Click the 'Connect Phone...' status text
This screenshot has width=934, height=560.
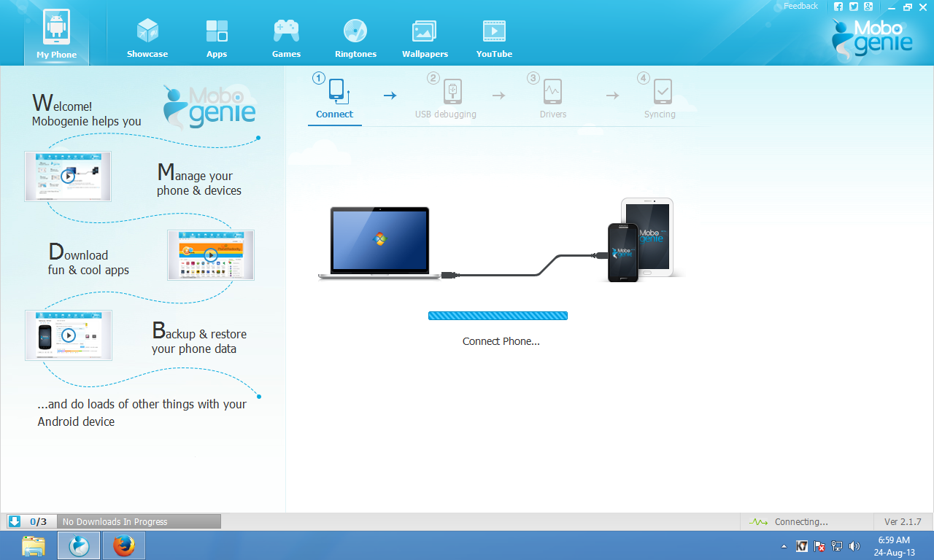click(501, 341)
